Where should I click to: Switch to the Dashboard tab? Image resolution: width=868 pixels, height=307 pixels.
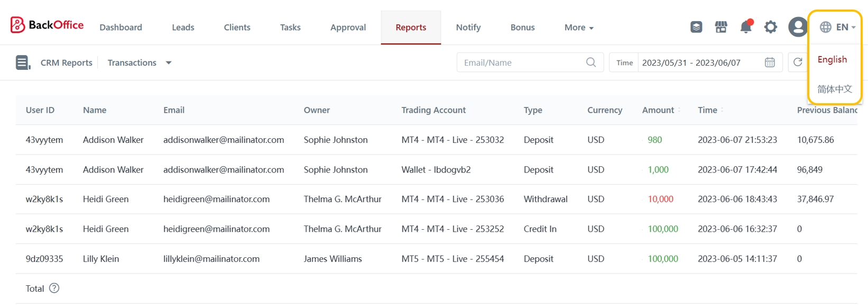121,28
